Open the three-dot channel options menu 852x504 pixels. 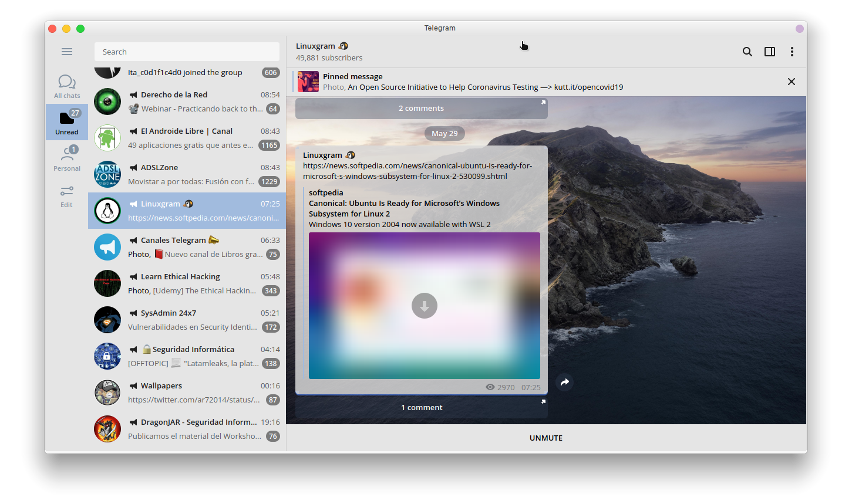[x=792, y=52]
